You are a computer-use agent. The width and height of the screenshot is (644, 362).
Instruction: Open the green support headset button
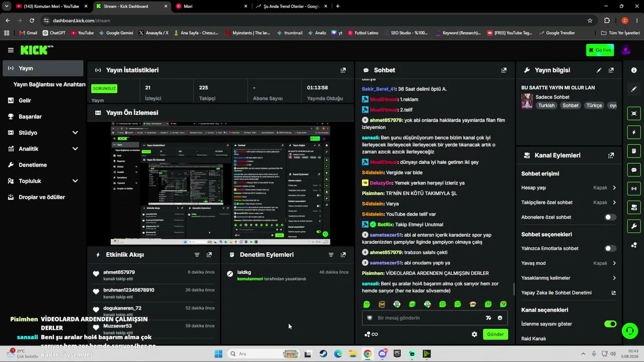click(629, 330)
